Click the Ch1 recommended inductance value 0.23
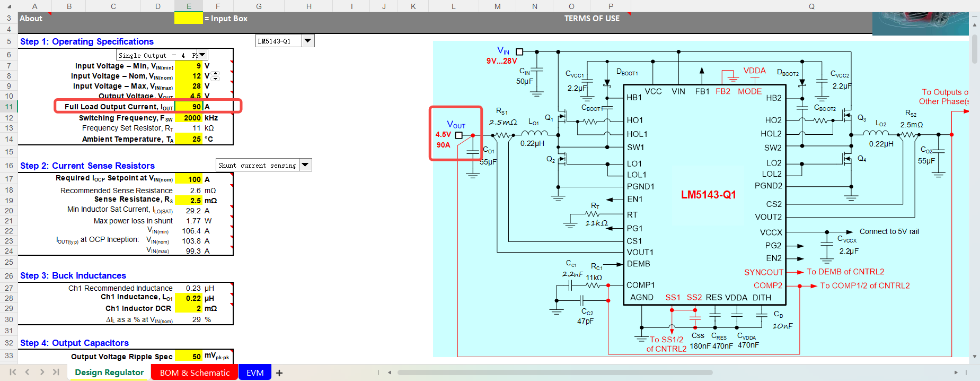The image size is (980, 381). [x=193, y=288]
